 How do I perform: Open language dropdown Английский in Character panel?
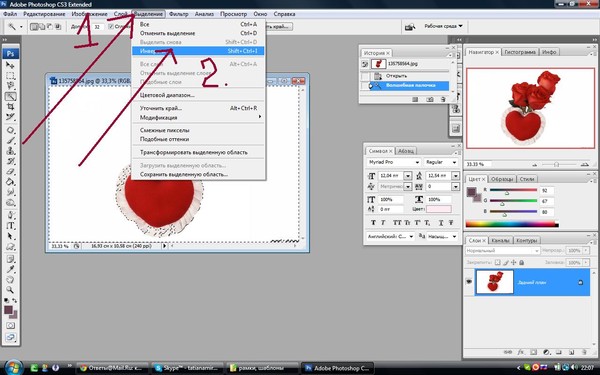click(390, 236)
